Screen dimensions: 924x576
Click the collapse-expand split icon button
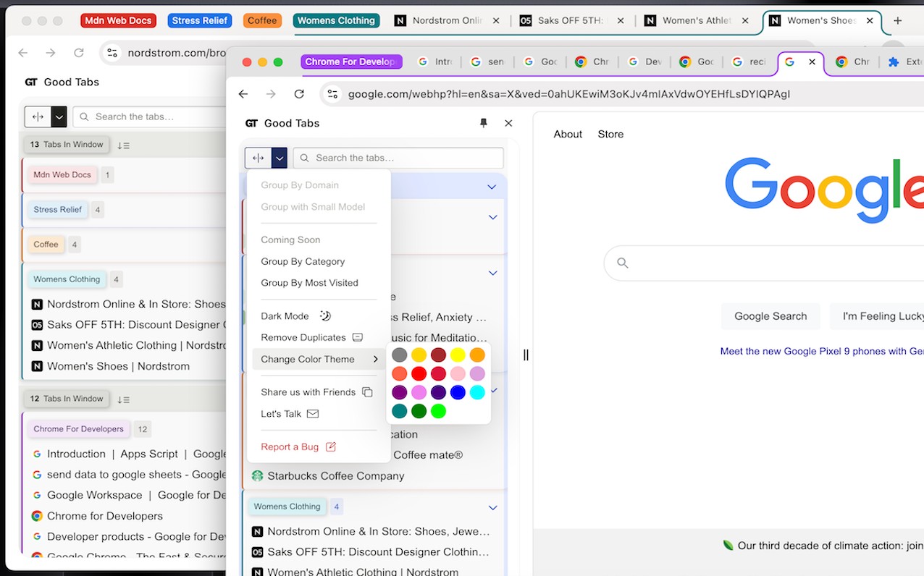point(259,158)
